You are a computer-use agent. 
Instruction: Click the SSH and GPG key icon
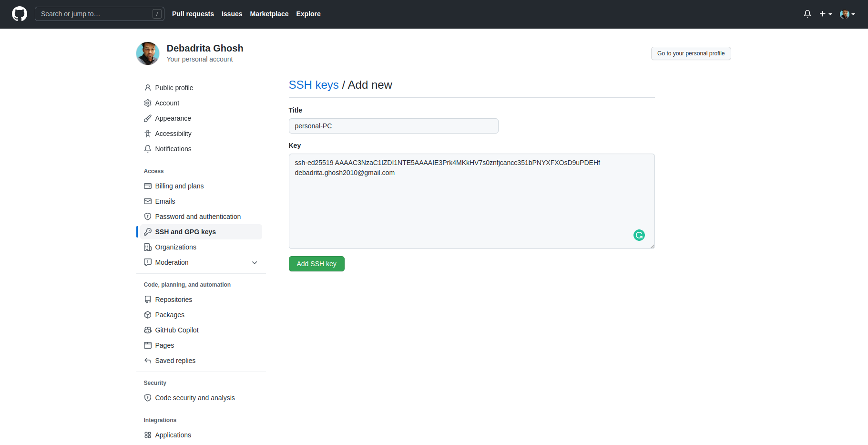coord(148,232)
